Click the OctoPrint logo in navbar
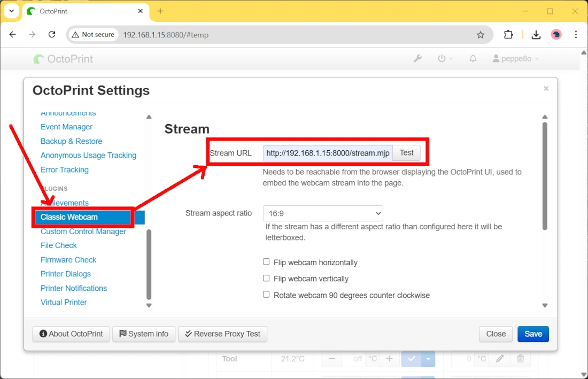 pyautogui.click(x=63, y=59)
